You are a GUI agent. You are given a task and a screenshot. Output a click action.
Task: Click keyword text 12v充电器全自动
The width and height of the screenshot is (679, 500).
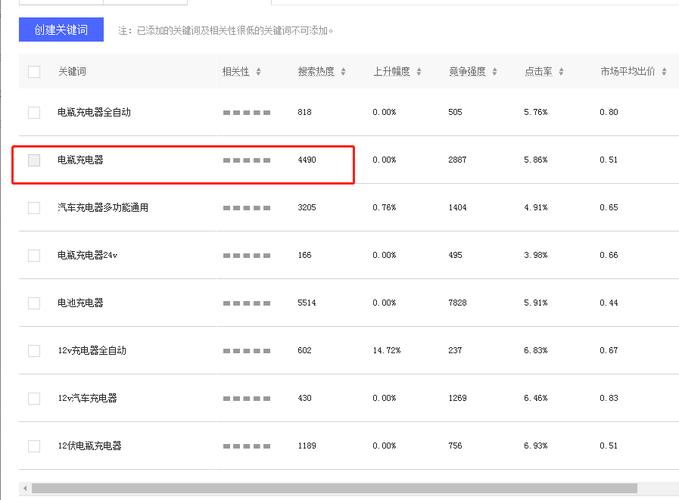(x=92, y=350)
